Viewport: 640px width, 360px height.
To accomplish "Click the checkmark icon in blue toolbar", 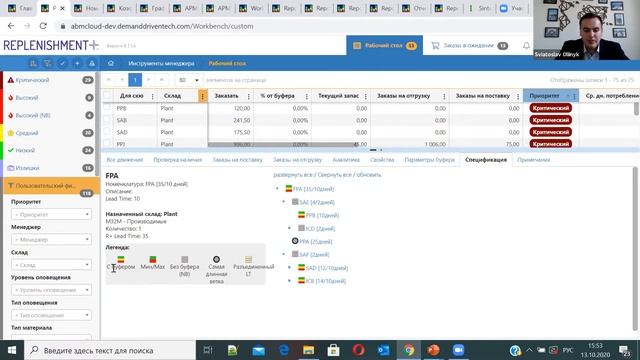I will (62, 64).
